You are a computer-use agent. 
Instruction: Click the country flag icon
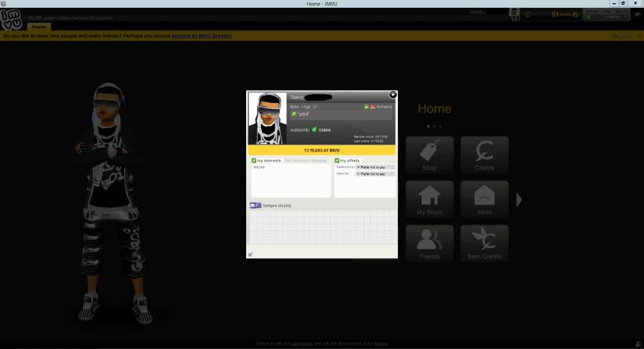tap(373, 107)
